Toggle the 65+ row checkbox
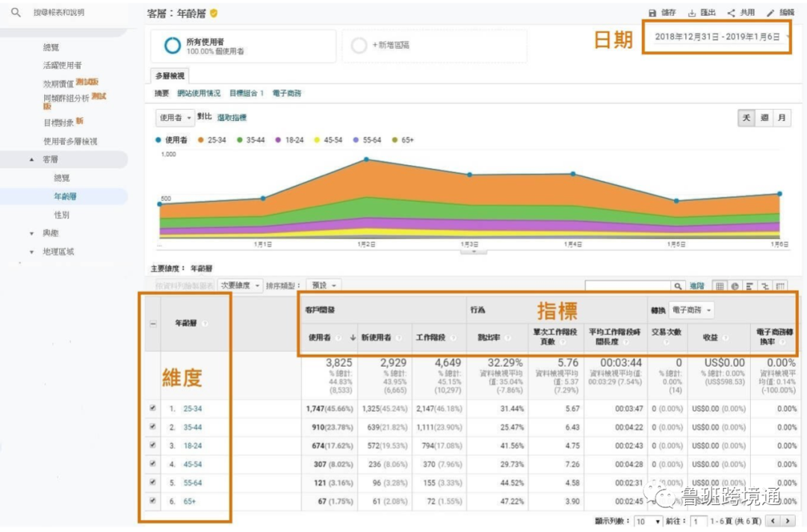Viewport: 807px width, 532px height. 153,500
